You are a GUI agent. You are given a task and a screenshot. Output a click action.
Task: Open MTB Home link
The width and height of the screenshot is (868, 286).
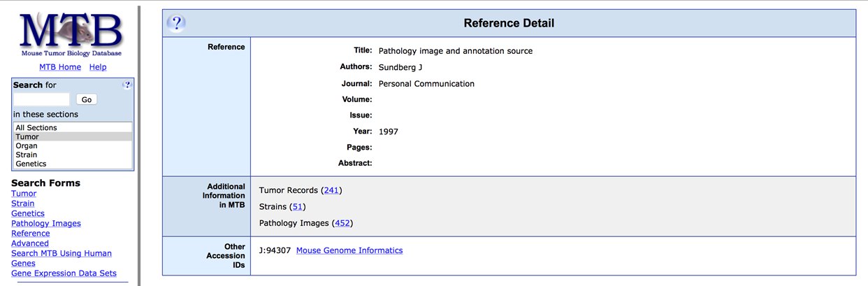click(x=60, y=67)
